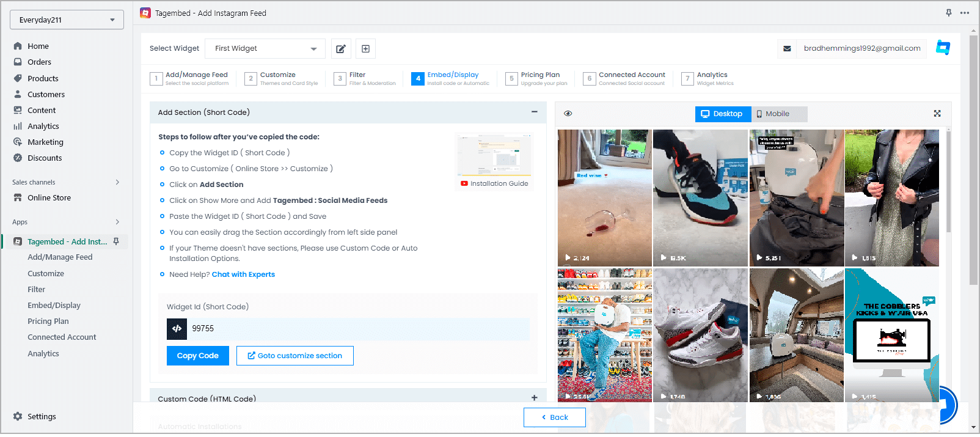Expand the Sales channels section

click(x=117, y=182)
